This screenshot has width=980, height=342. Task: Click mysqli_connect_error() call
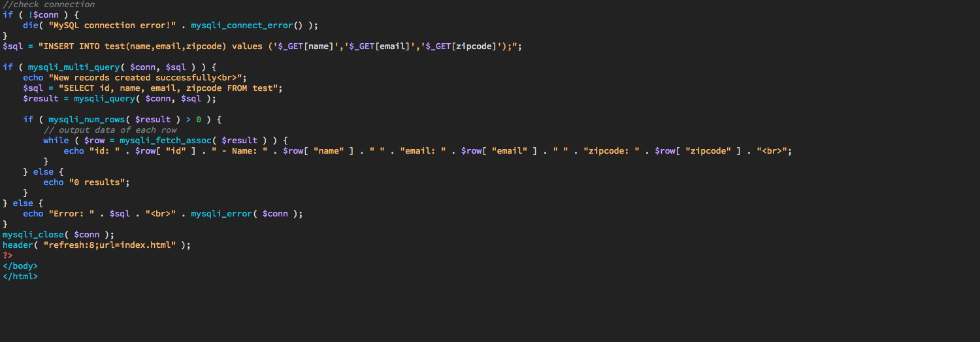coord(248,26)
